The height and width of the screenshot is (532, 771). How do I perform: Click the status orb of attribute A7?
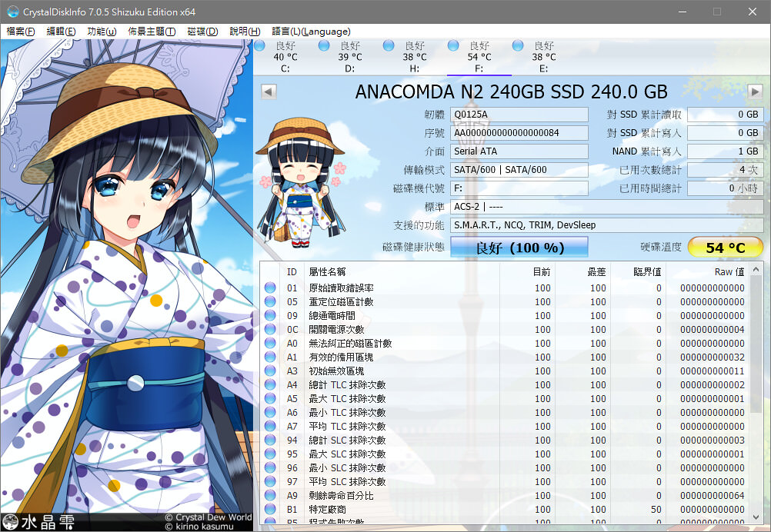tap(270, 427)
